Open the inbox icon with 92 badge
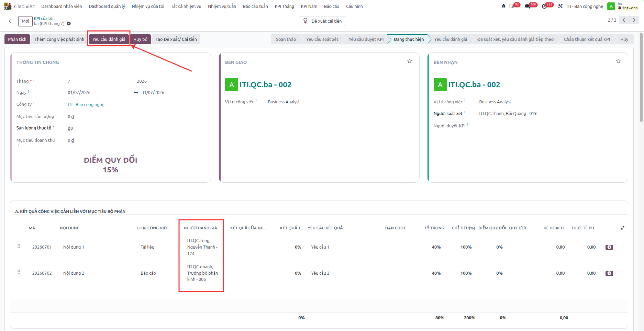644x331 pixels. [x=512, y=6]
